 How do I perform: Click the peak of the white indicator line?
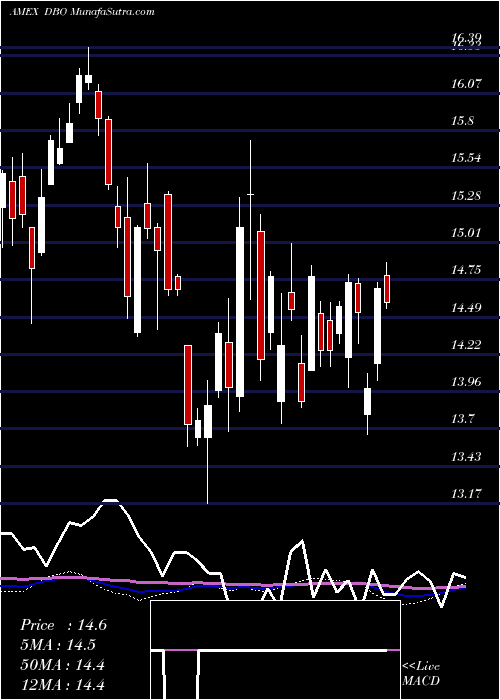pos(110,501)
